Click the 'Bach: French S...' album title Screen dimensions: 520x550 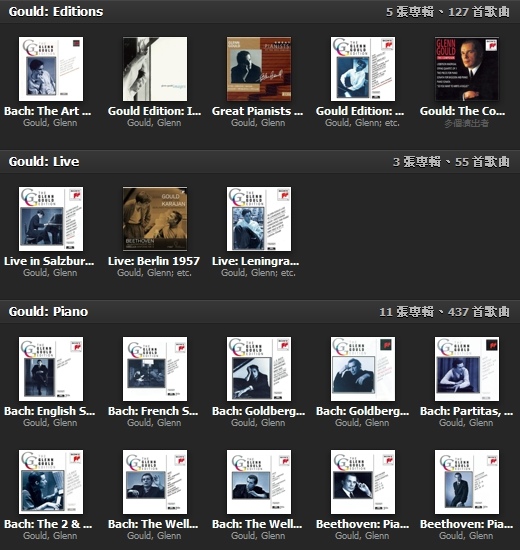click(153, 411)
